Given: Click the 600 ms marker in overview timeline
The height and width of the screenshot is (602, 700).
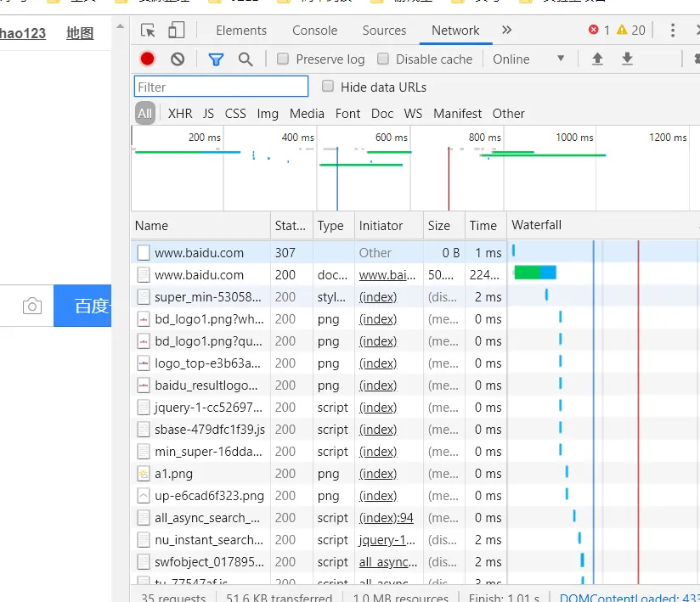Looking at the screenshot, I should pos(391,137).
